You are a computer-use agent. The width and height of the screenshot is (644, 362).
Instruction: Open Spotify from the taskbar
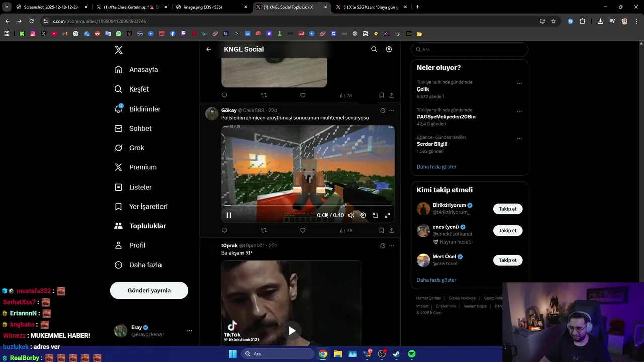click(x=412, y=354)
